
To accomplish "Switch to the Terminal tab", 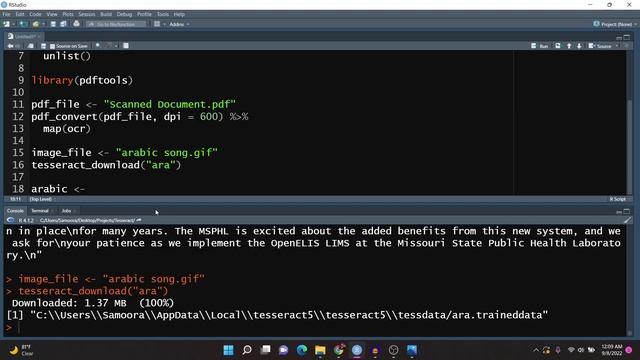I will [x=40, y=211].
